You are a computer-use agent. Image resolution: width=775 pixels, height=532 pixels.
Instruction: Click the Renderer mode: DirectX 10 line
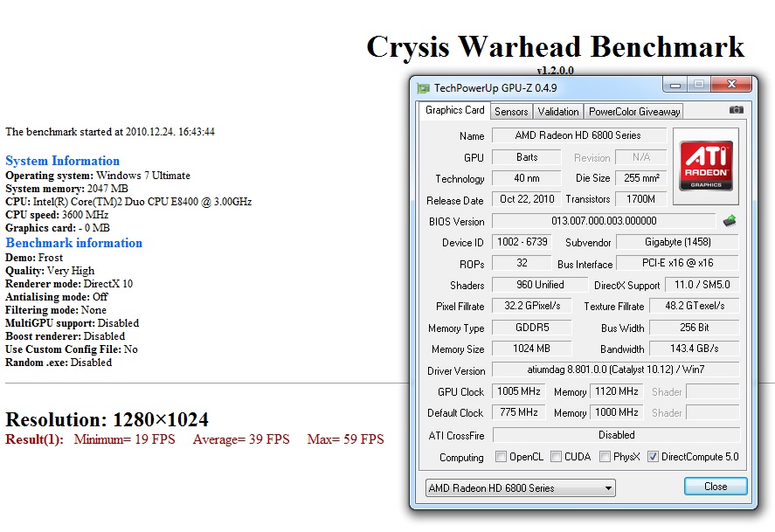point(69,284)
